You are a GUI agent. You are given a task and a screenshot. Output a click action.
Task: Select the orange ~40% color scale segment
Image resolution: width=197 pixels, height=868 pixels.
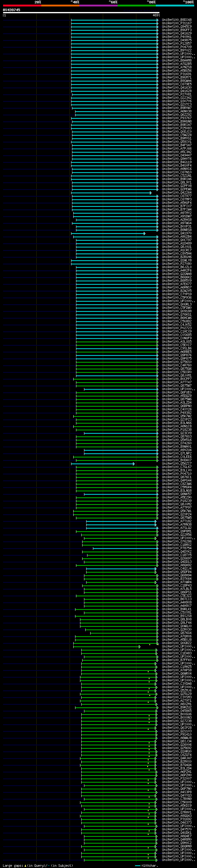60,6
